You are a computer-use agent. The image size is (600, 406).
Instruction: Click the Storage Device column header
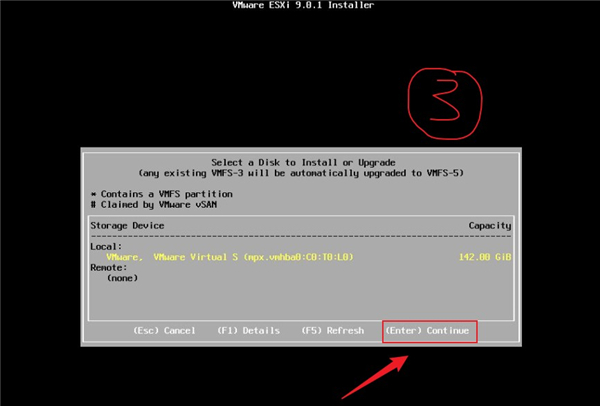tap(125, 226)
